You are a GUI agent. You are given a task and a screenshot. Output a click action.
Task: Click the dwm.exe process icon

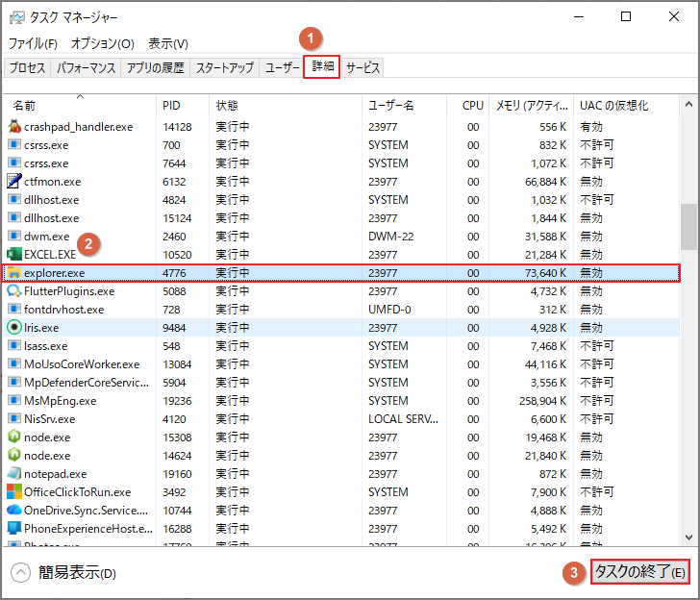14,236
